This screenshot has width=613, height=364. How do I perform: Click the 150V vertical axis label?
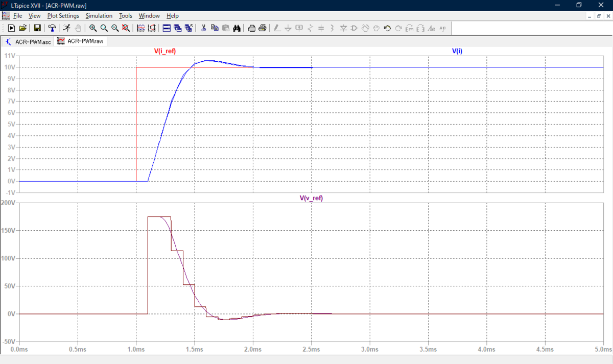tap(9, 230)
